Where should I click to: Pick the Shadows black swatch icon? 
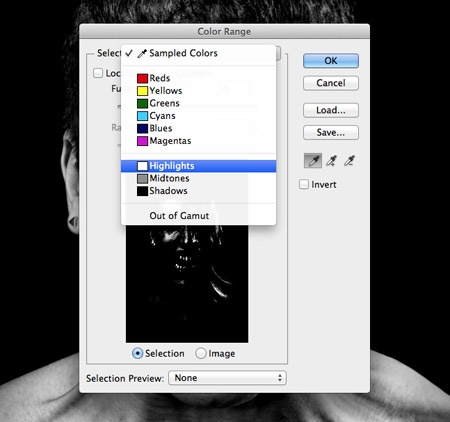(142, 191)
